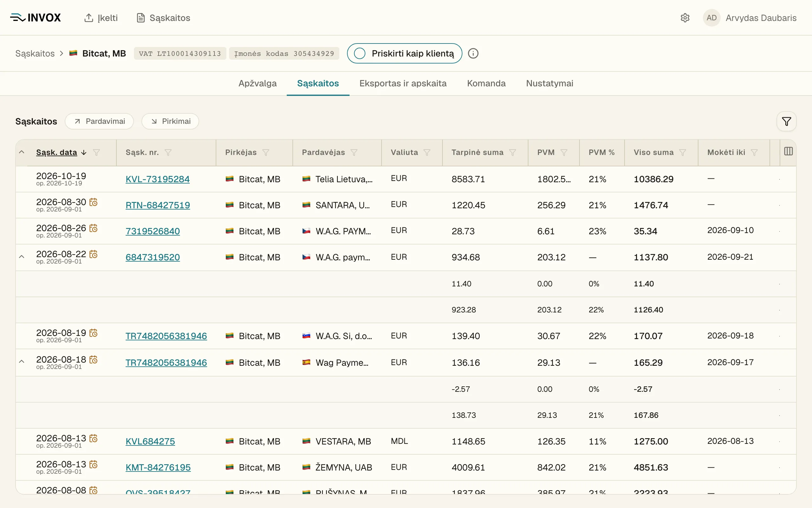Go to Sąskaitos breadcrumb link
The width and height of the screenshot is (812, 508).
tap(35, 53)
